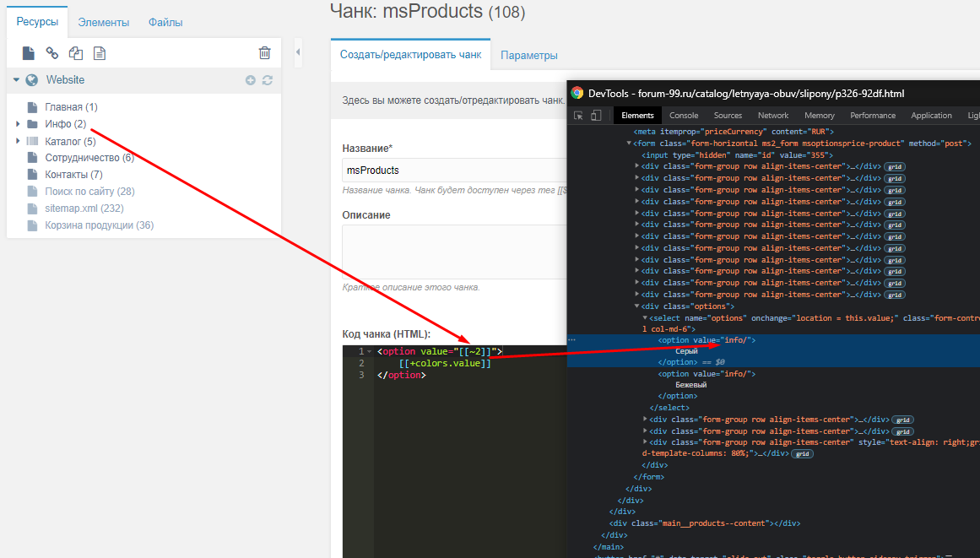Click the globe icon next to Website
Screen dimensions: 980x558
point(32,80)
